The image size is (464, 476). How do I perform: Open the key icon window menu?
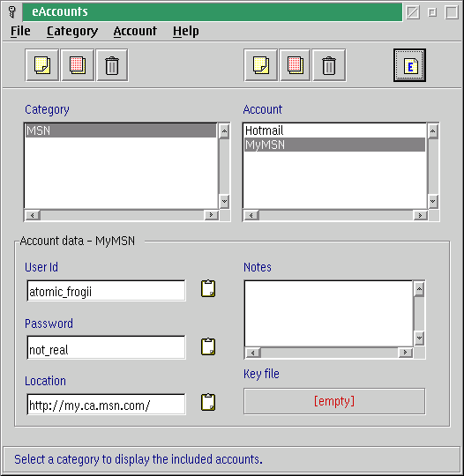click(12, 11)
